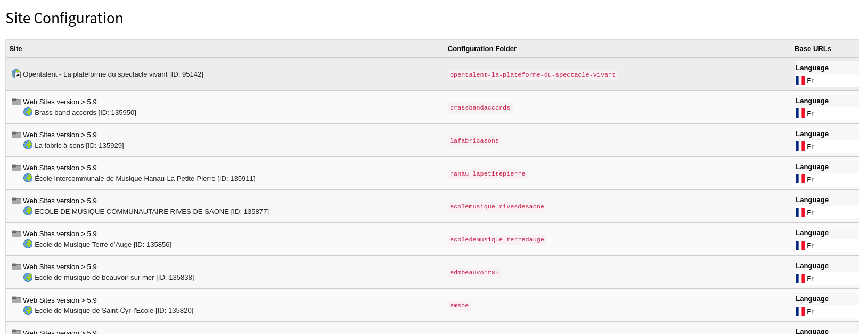Click the globe icon for beauvoir sur mer

[x=28, y=277]
